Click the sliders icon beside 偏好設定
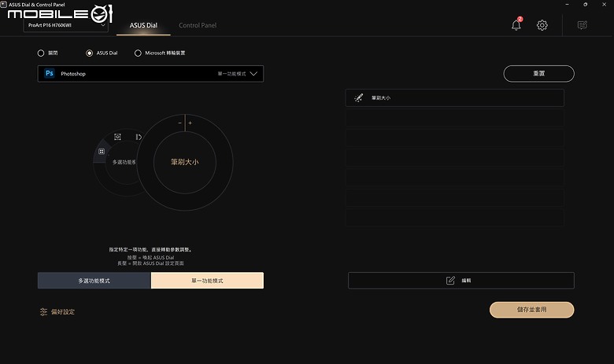The height and width of the screenshot is (364, 614). (x=43, y=311)
